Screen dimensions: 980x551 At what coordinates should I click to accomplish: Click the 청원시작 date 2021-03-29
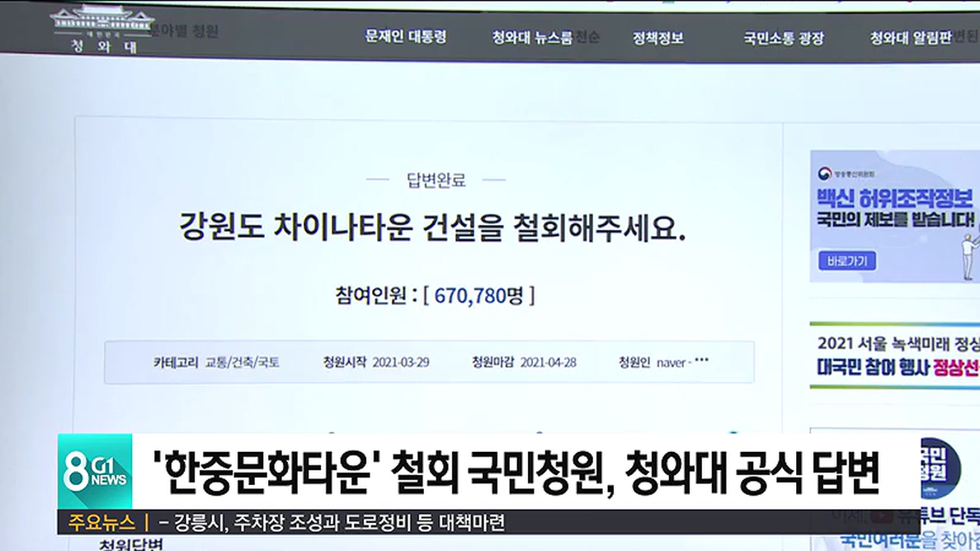coord(401,362)
